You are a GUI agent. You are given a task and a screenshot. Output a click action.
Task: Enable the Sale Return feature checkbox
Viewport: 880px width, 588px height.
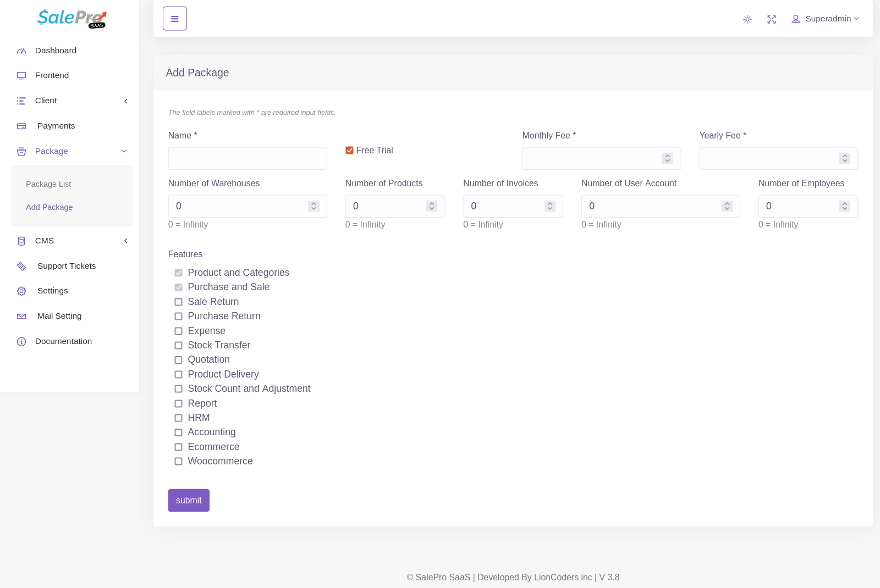pos(178,302)
